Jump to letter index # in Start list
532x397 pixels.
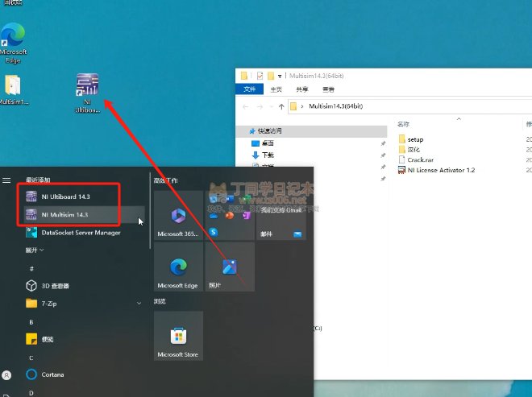coord(31,268)
